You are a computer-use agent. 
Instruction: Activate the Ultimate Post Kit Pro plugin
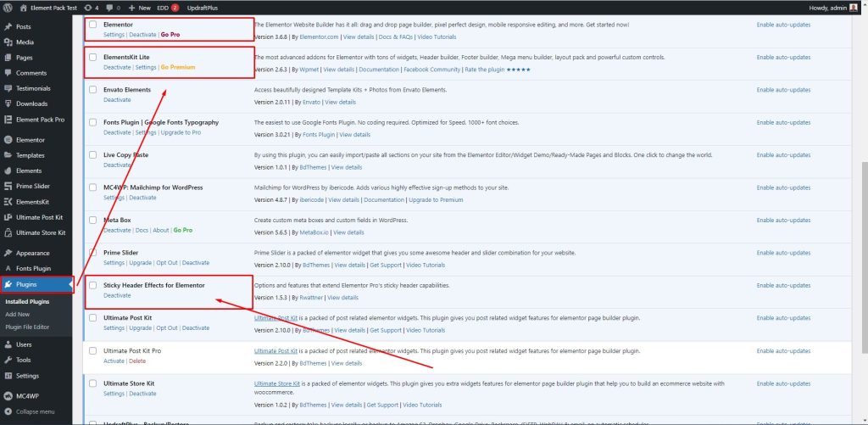[114, 361]
